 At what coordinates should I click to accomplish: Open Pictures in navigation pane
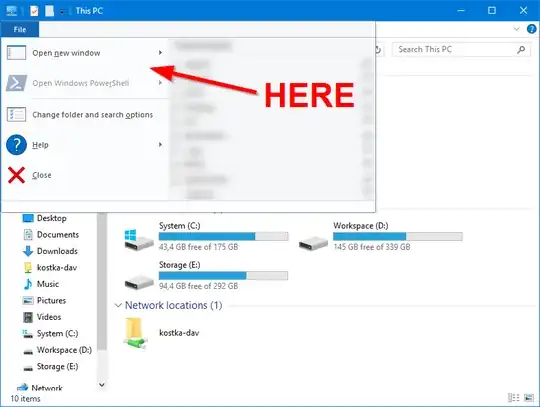click(51, 301)
